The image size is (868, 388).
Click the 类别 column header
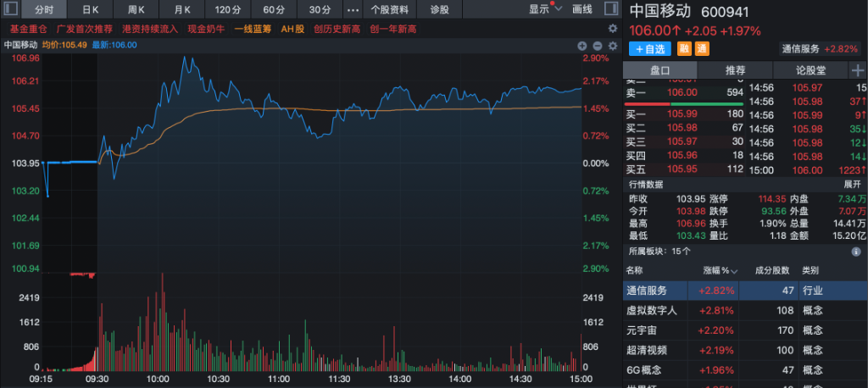[x=810, y=271]
